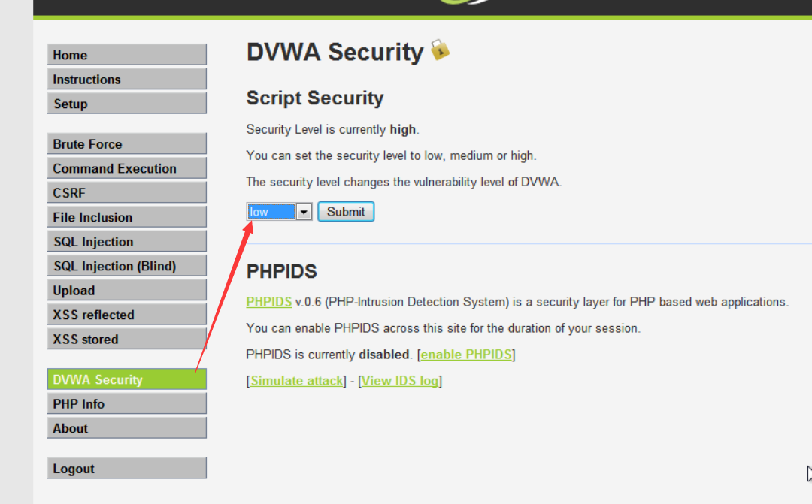Open the security level dropdown arrow
The image size is (812, 504).
(x=304, y=212)
